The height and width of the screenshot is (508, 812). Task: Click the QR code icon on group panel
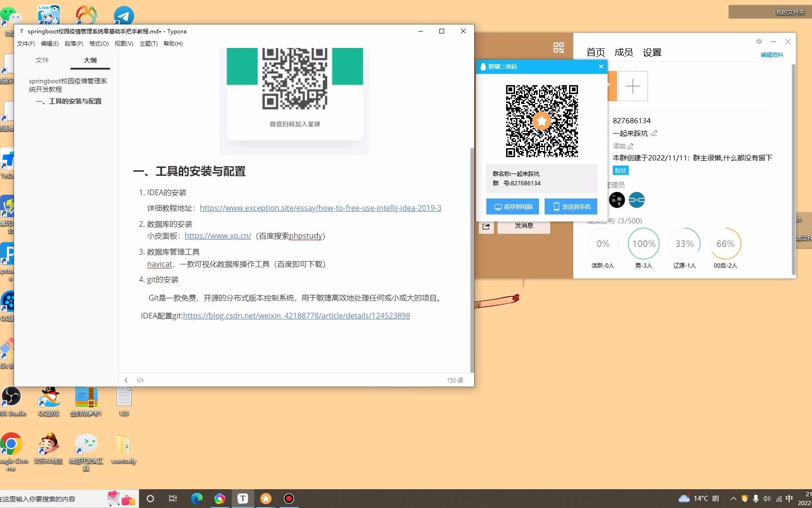pyautogui.click(x=559, y=48)
